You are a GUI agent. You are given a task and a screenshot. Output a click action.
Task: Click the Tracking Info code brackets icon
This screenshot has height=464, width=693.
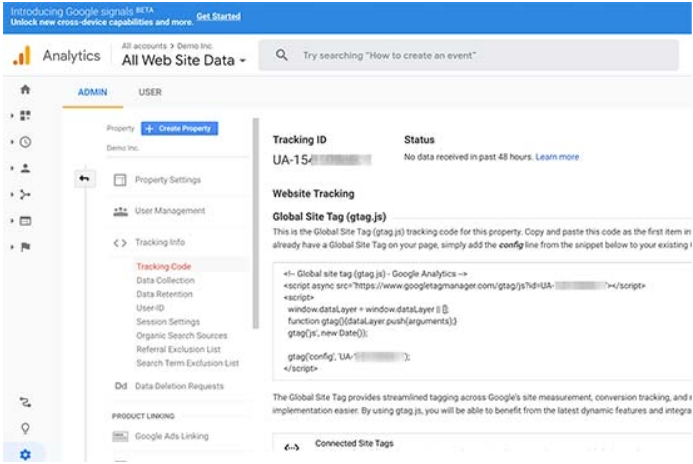pos(120,243)
